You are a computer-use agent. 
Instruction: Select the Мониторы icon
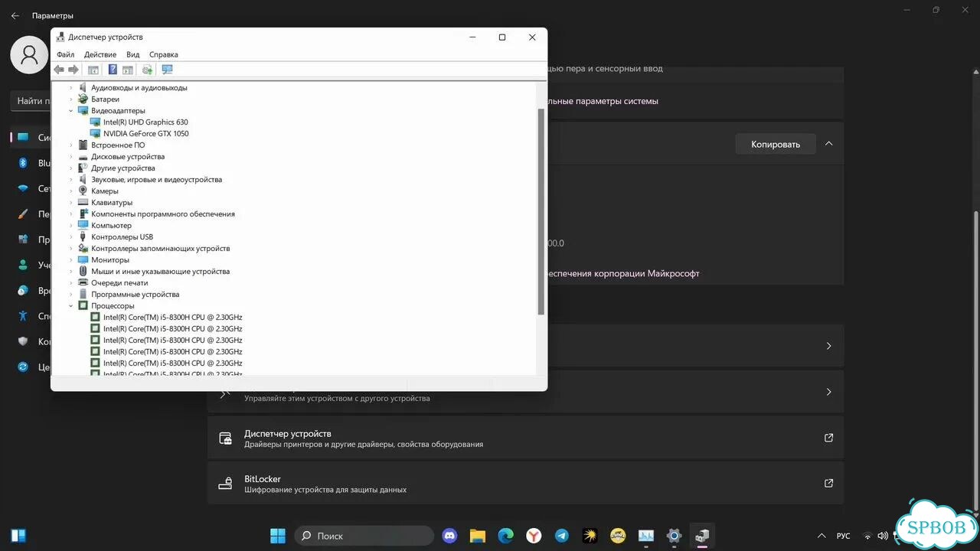83,259
